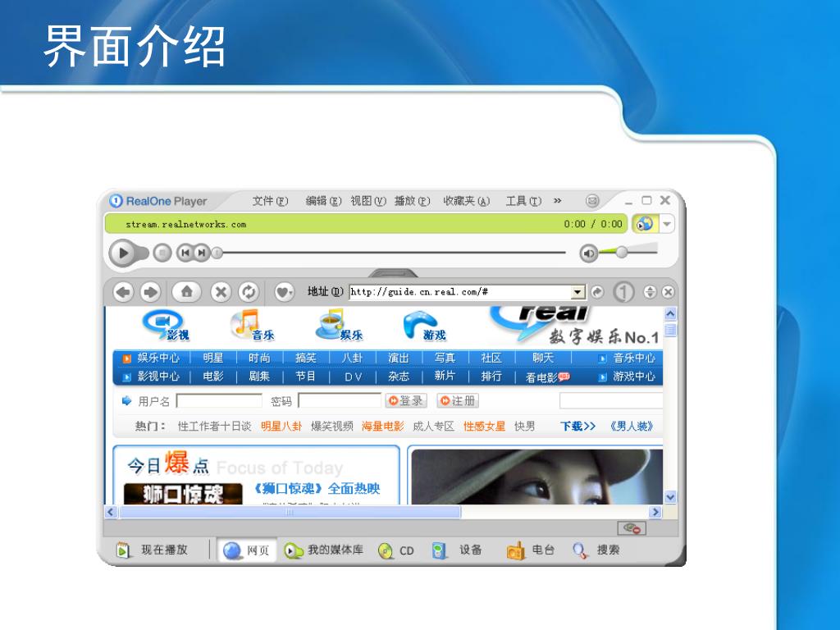Open the 娱乐 category icon
The height and width of the screenshot is (630, 840).
[x=339, y=325]
